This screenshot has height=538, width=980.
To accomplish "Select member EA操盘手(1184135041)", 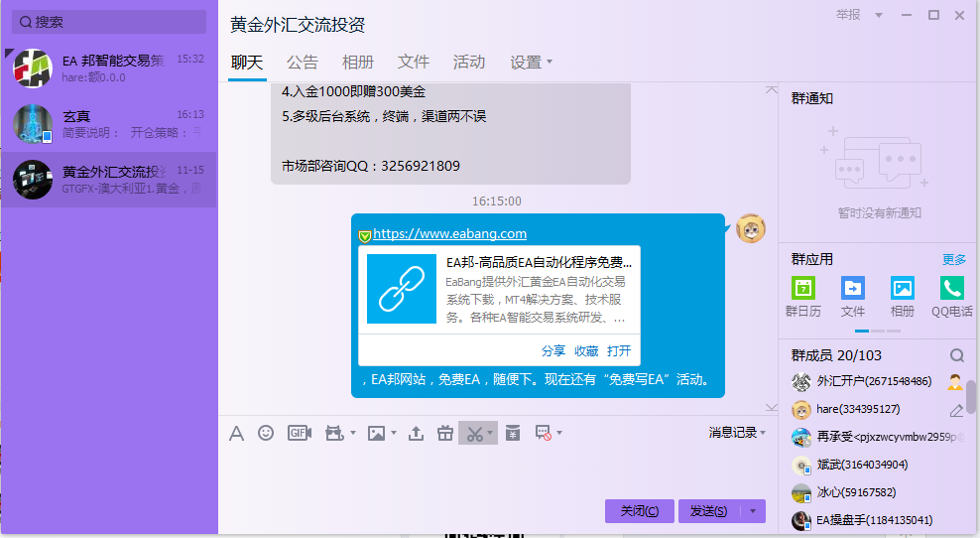I will point(875,520).
